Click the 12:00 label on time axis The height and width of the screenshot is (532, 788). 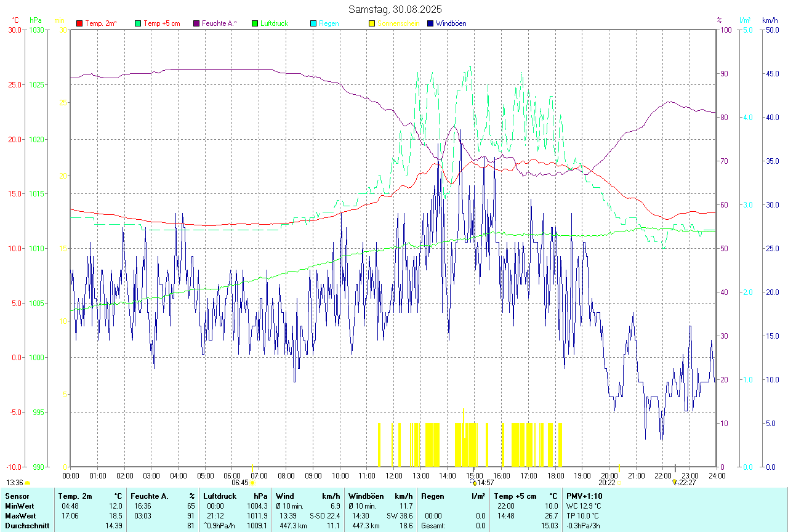[x=393, y=475]
